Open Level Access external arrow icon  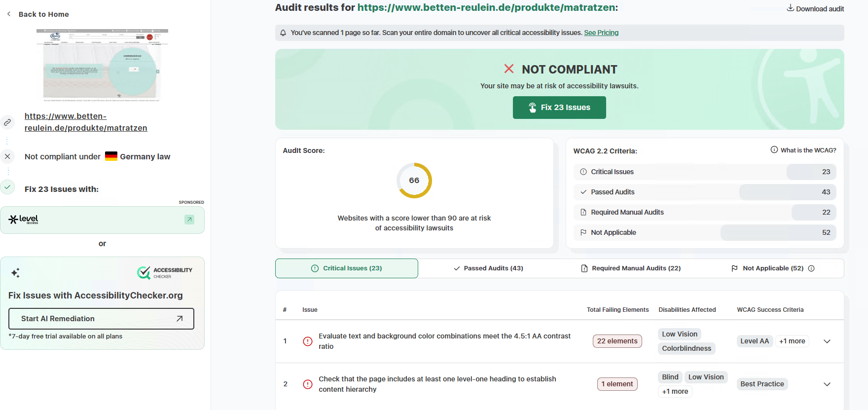(x=189, y=220)
